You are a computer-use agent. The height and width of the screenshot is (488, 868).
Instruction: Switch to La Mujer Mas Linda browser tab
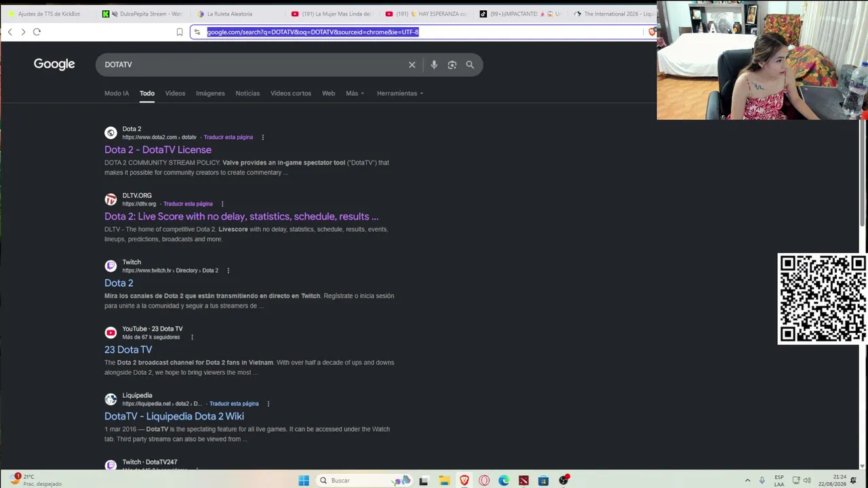coord(332,14)
